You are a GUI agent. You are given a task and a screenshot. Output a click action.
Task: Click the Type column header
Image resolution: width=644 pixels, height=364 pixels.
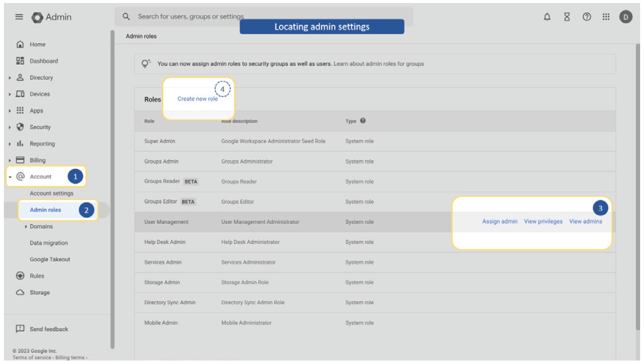(350, 121)
